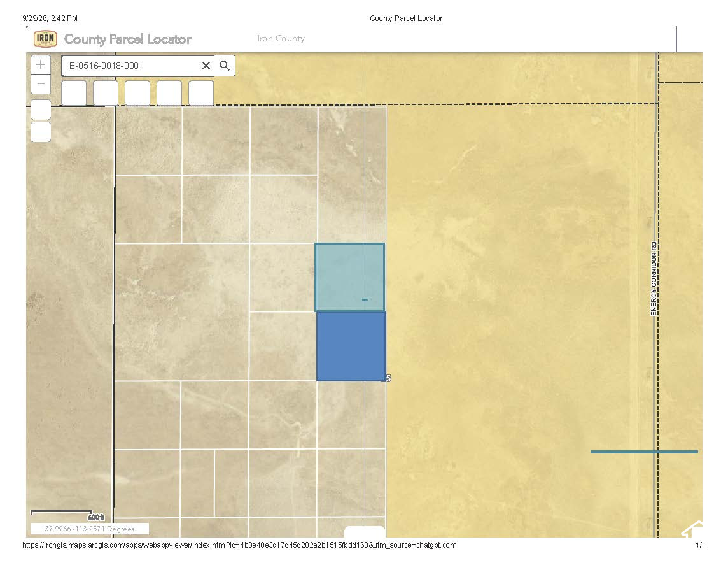Zoom out with the minus button

point(41,84)
